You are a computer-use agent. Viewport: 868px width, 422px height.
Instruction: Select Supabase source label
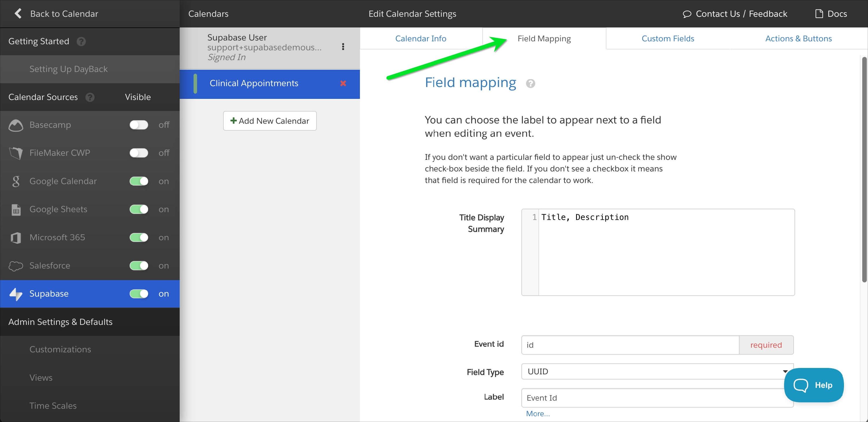(49, 293)
